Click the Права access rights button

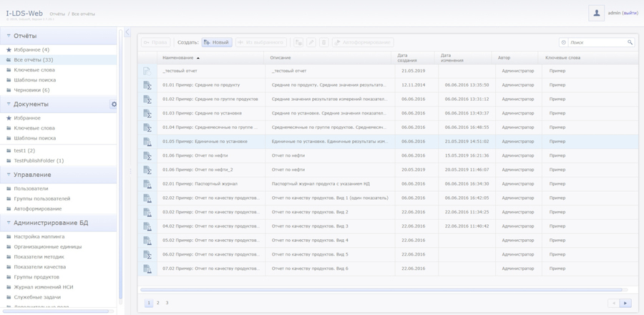coord(156,42)
